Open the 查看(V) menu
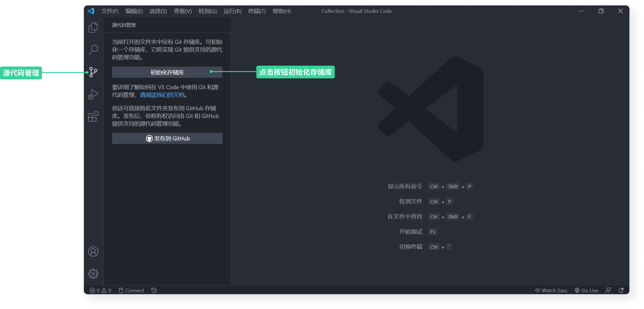This screenshot has width=644, height=309. (183, 11)
